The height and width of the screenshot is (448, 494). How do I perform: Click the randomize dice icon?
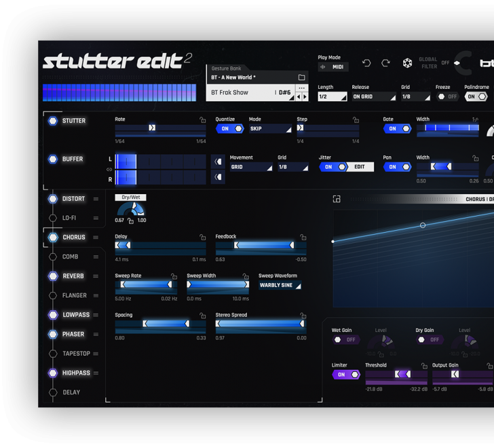(x=407, y=63)
